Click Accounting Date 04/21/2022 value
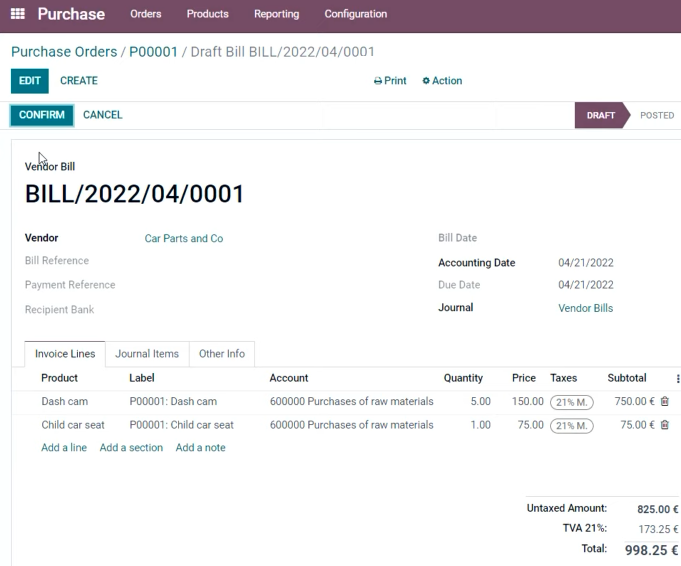681x566 pixels. coord(585,263)
